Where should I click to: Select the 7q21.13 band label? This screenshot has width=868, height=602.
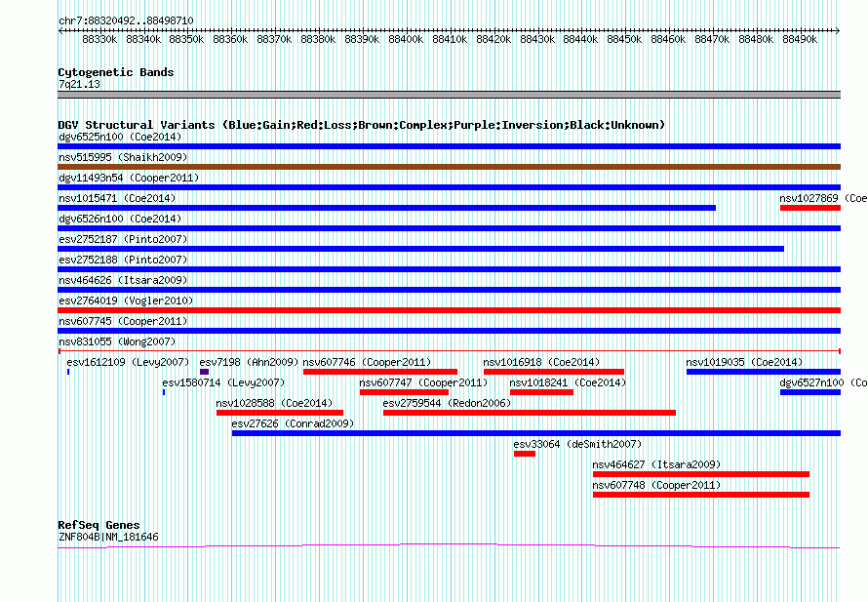79,84
